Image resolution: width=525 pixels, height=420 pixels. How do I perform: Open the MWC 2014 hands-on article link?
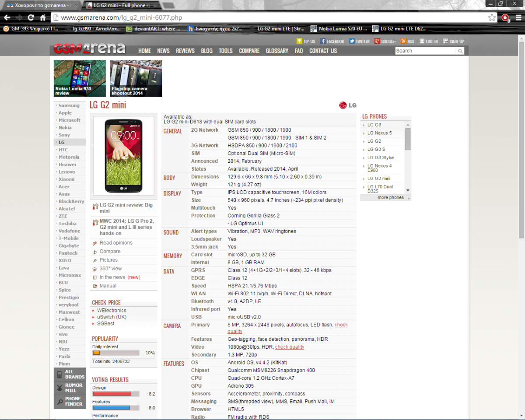click(127, 227)
